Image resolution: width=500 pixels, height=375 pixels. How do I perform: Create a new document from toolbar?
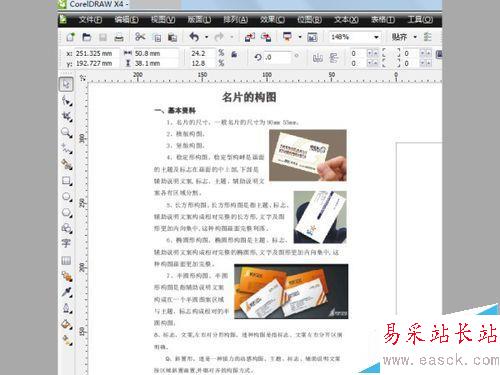pos(70,37)
